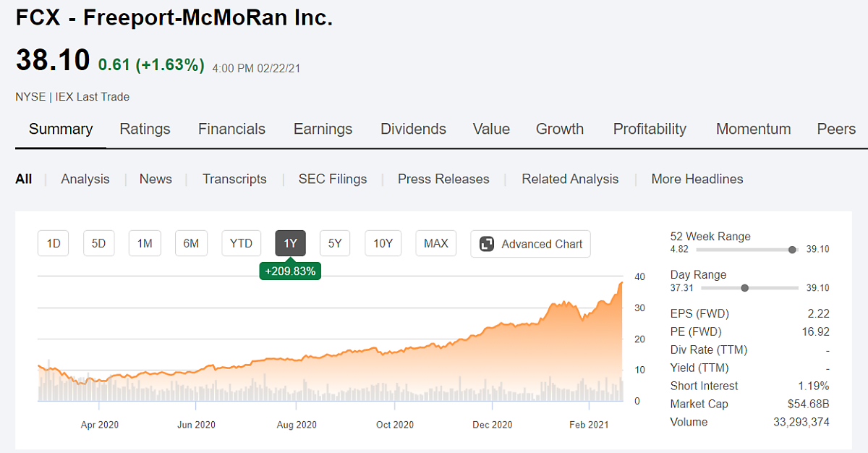Select the YTD chart range
Screen dimensions: 868x453
pyautogui.click(x=241, y=244)
